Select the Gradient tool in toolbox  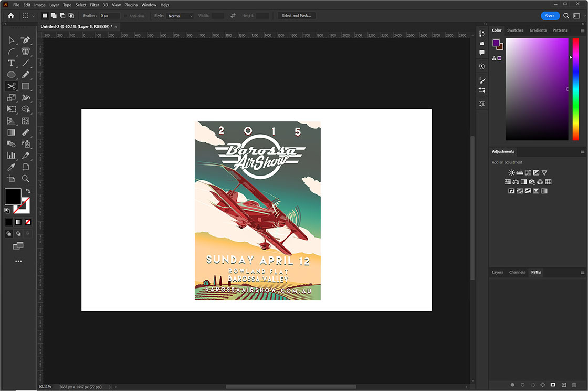[x=11, y=132]
